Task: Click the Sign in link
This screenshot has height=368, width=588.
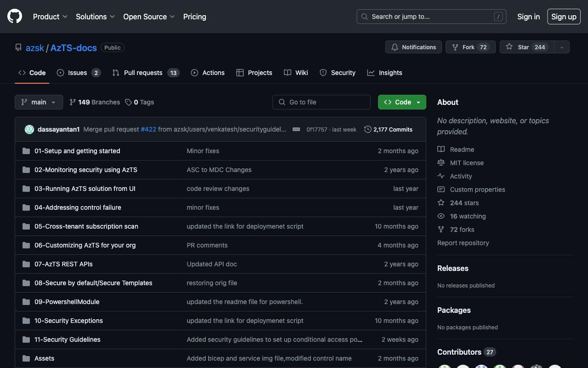Action: (x=528, y=17)
